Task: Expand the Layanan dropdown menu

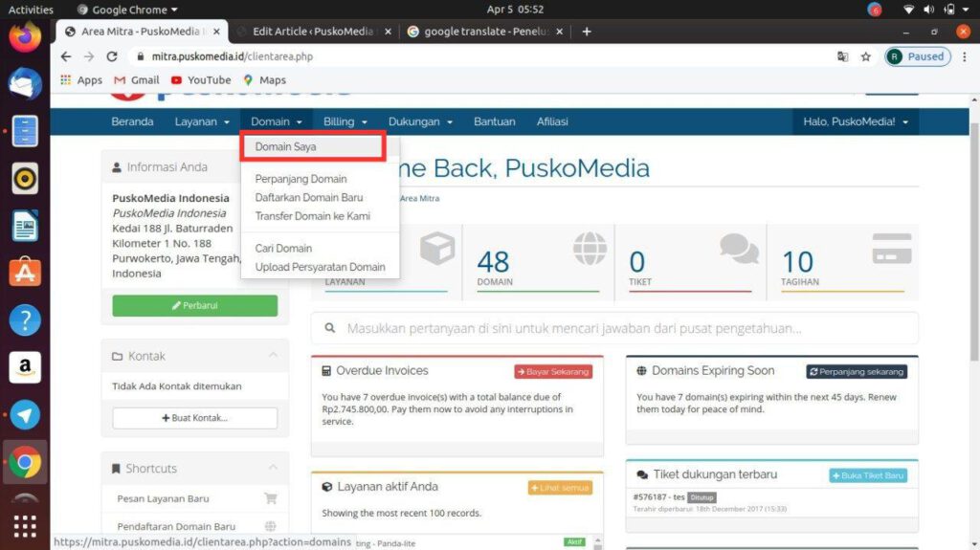Action: pyautogui.click(x=202, y=121)
